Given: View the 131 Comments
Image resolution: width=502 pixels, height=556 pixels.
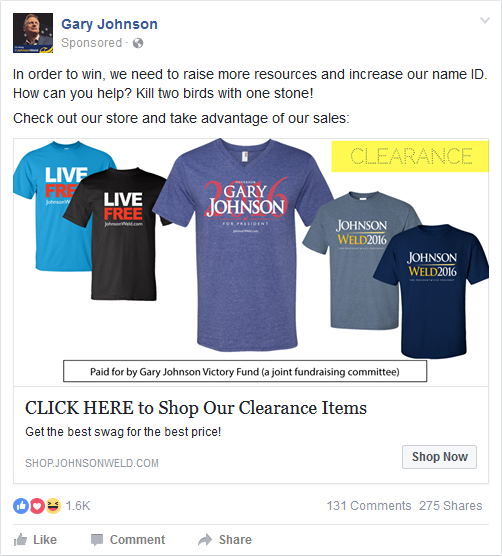Looking at the screenshot, I should pyautogui.click(x=369, y=506).
